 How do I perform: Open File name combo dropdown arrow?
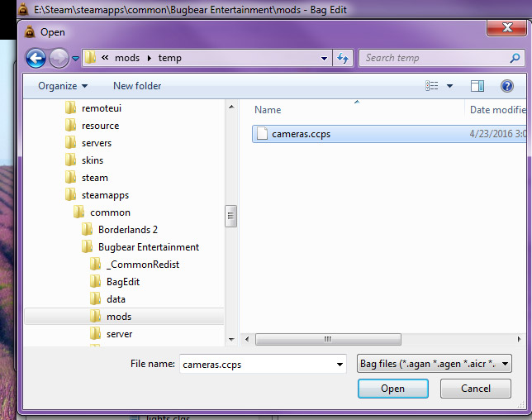[340, 365]
